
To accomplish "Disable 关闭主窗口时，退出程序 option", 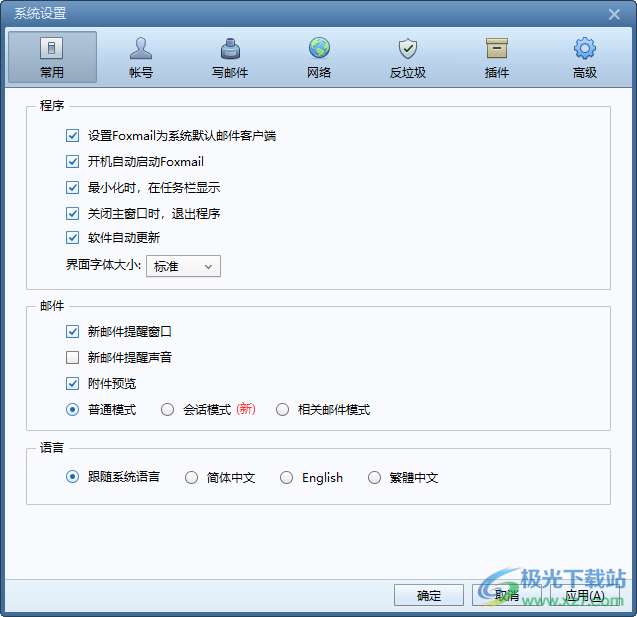I will pos(73,213).
